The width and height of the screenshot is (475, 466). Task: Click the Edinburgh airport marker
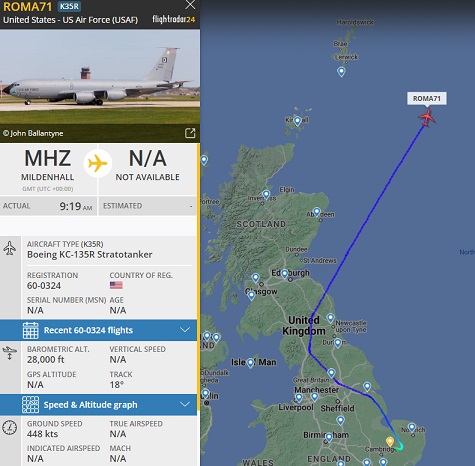pos(284,274)
